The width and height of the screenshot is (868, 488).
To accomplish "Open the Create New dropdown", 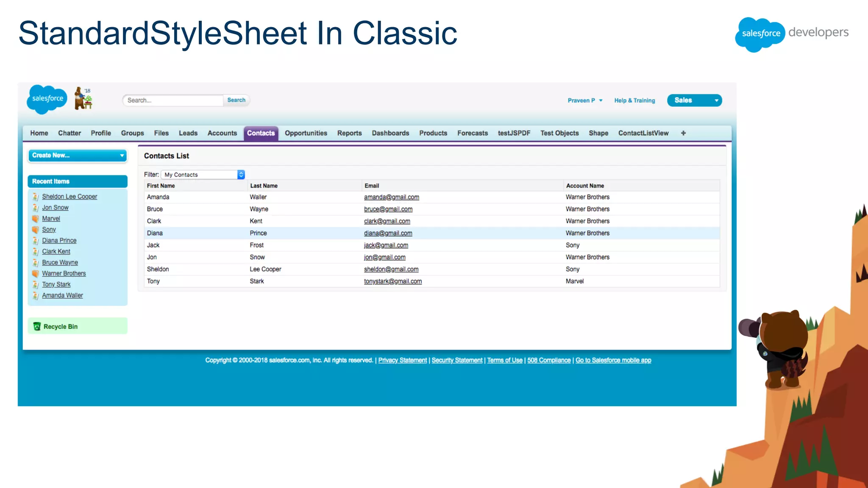I will click(78, 155).
